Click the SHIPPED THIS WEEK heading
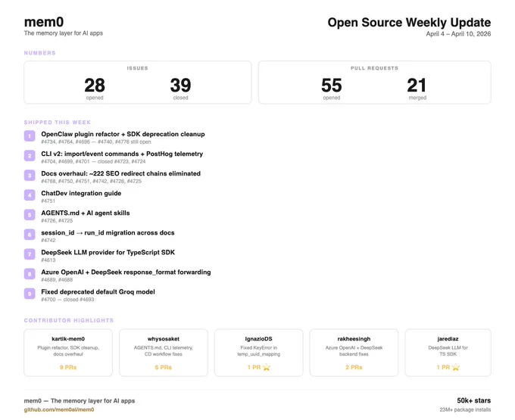515x420 pixels. (x=57, y=123)
